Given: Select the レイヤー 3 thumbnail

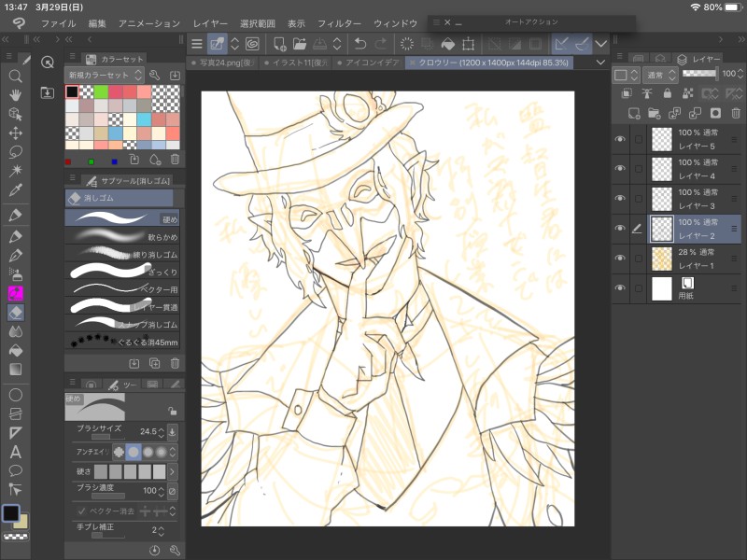Looking at the screenshot, I should tap(662, 199).
